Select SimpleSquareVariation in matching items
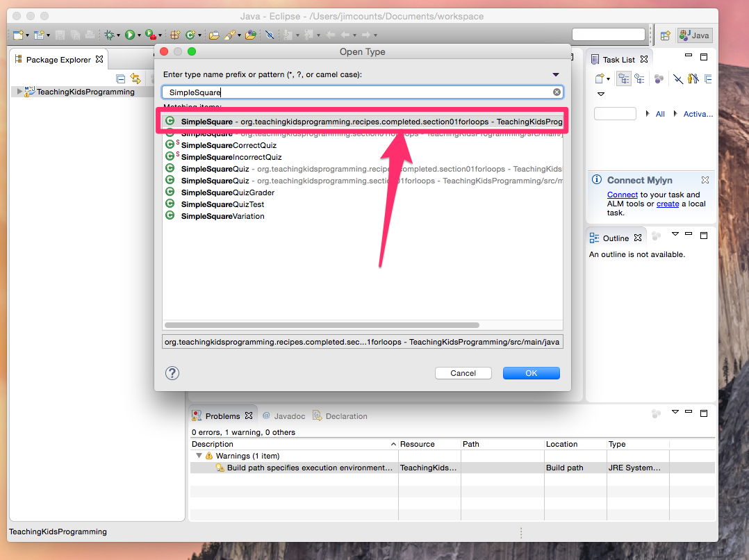The image size is (749, 560). (x=222, y=216)
